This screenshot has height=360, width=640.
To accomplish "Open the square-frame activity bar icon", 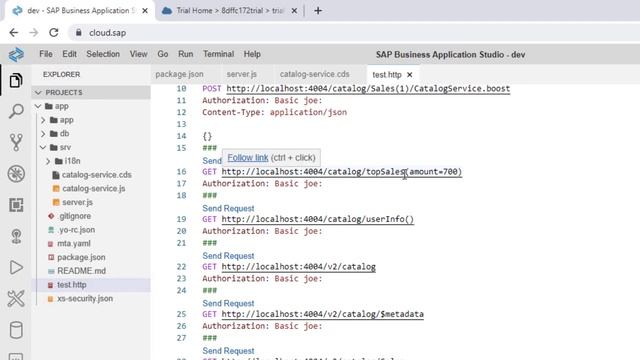I will pyautogui.click(x=16, y=205).
